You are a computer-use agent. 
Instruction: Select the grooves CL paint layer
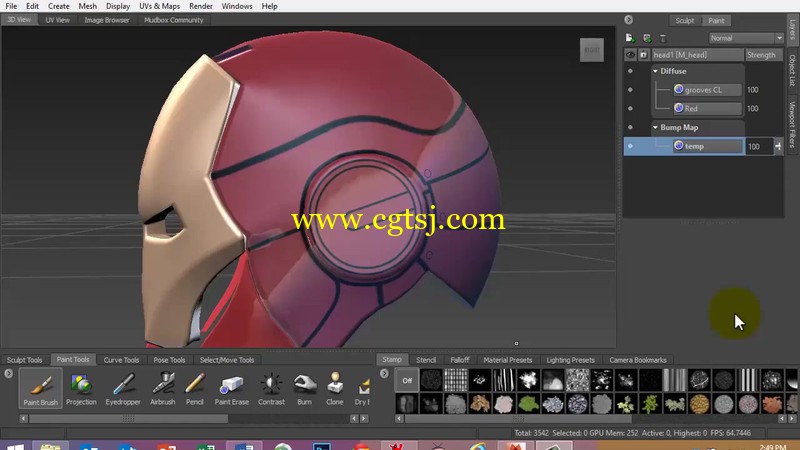(707, 90)
